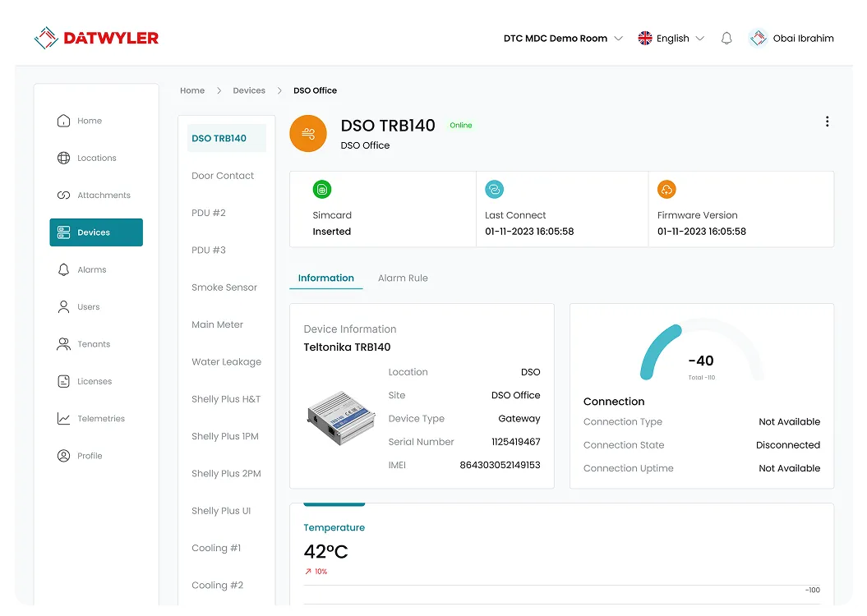This screenshot has width=867, height=616.
Task: Go to Devices breadcrumb link
Action: [249, 90]
